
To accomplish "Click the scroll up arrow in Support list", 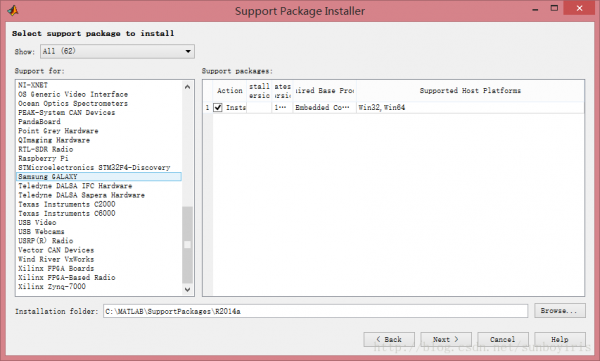I will (x=187, y=87).
